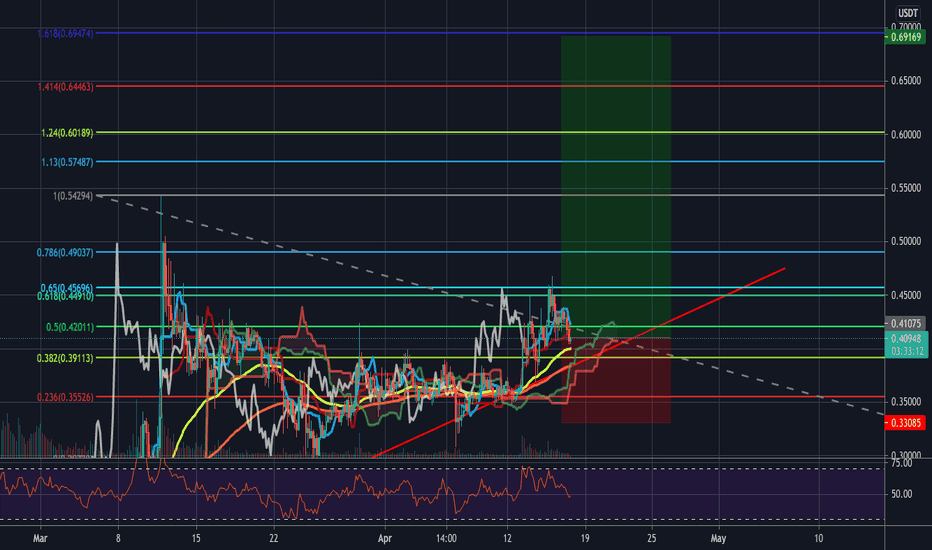Click the 12 date label on the time axis
Screen dimensions: 932x550
507,539
